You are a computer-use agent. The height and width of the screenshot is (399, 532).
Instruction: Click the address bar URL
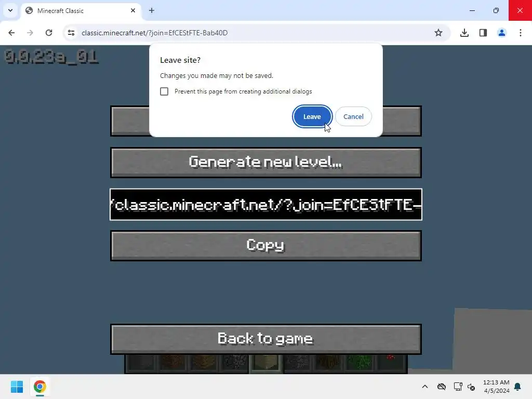(x=154, y=33)
